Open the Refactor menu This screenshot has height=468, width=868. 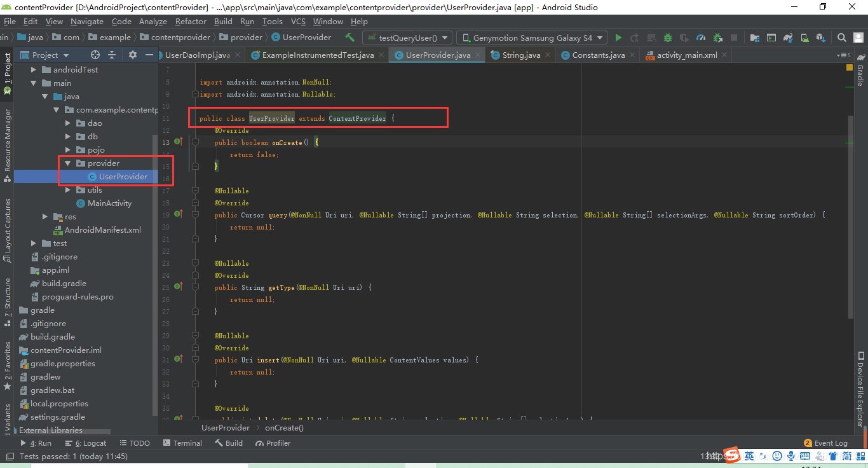pyautogui.click(x=191, y=22)
